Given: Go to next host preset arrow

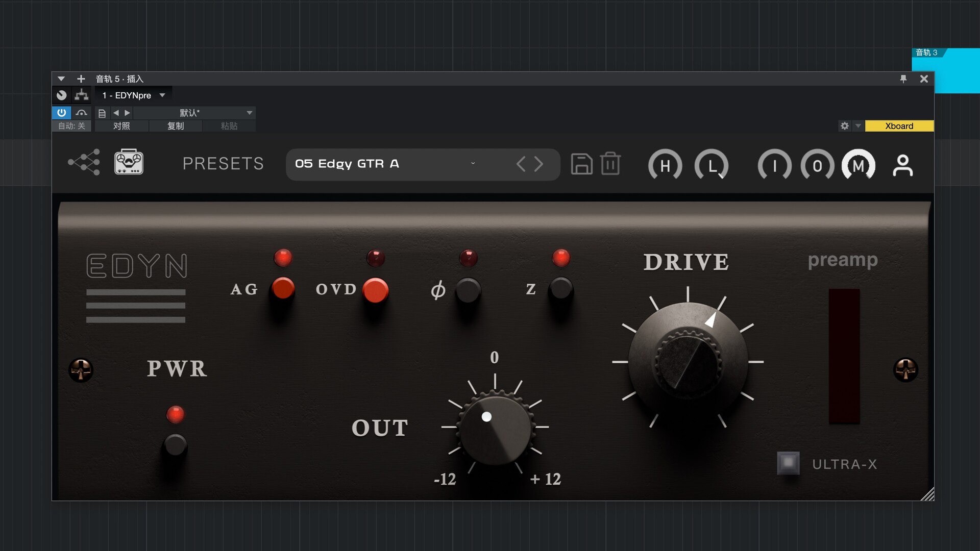Looking at the screenshot, I should [127, 113].
